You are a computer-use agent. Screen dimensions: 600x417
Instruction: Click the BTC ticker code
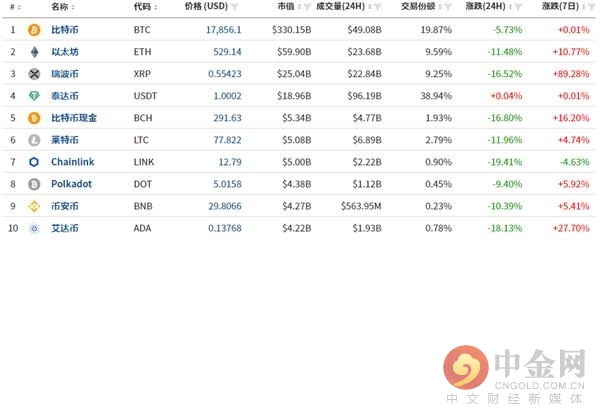click(x=142, y=30)
